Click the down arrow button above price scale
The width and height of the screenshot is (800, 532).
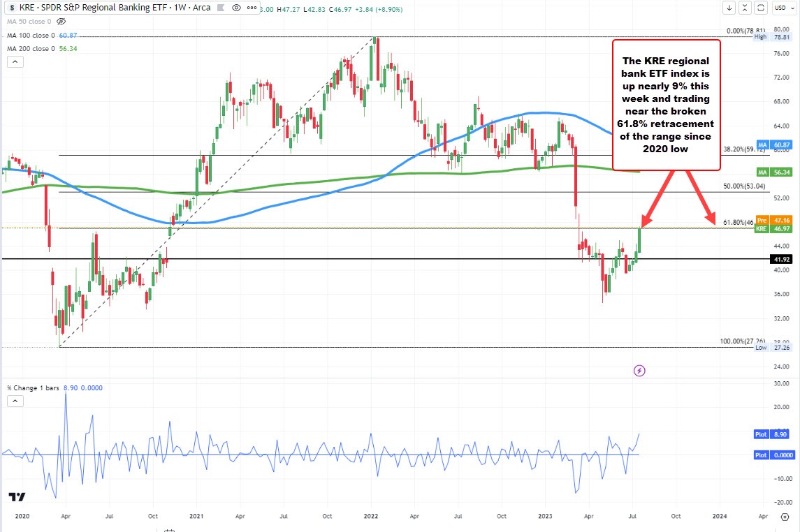coord(729,8)
